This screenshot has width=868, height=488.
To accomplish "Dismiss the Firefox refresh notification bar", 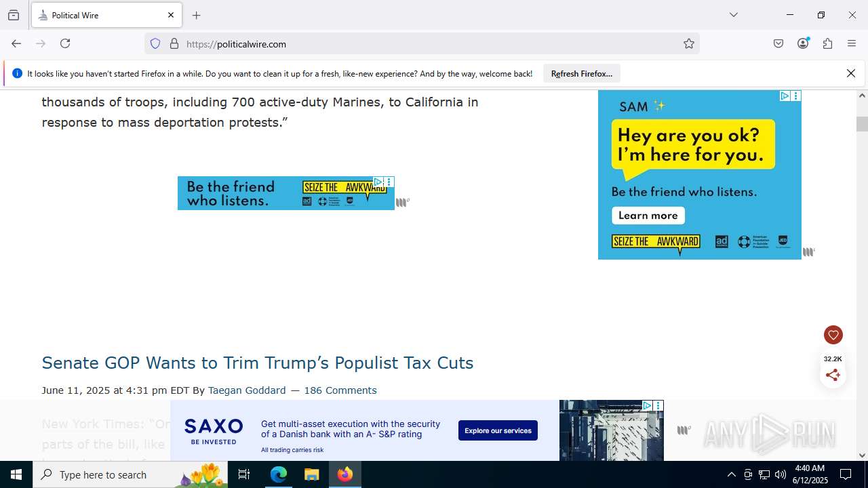I will (x=851, y=73).
